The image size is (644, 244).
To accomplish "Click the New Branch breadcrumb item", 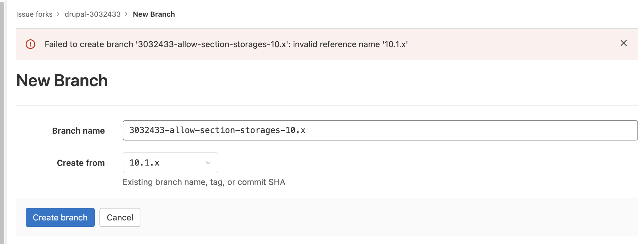I will coord(154,14).
